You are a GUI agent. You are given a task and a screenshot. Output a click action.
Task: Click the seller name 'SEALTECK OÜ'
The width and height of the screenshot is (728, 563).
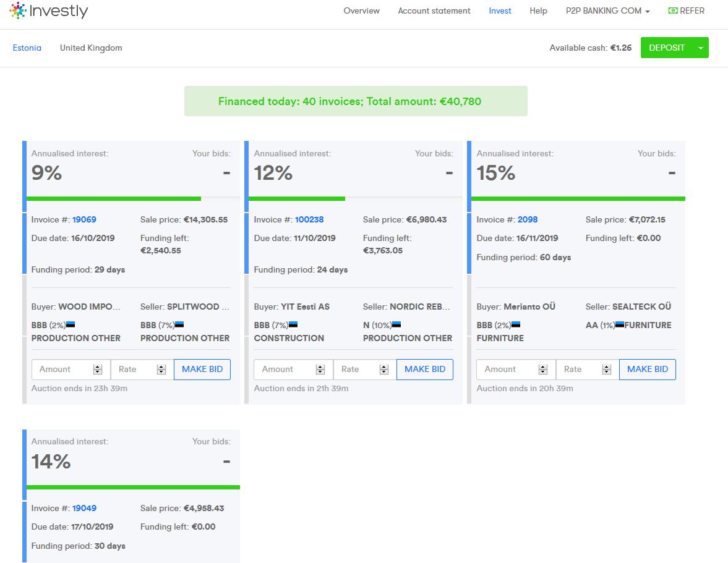641,307
